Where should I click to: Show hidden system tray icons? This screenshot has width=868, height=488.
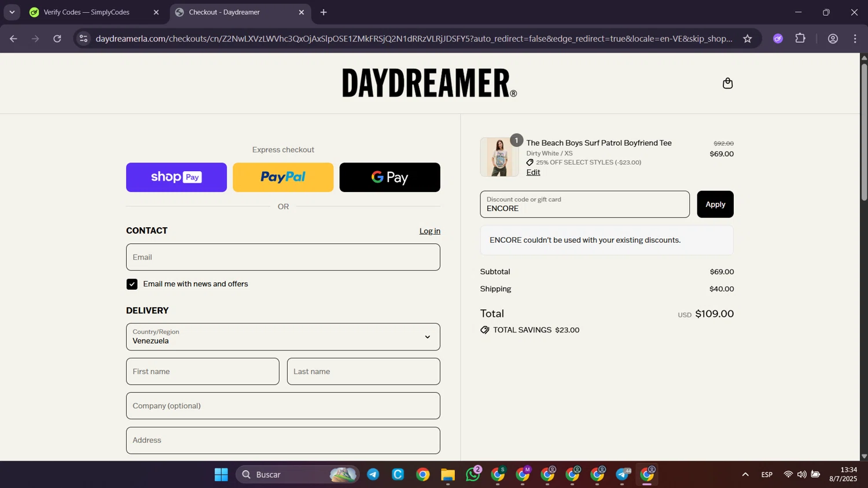coord(745,475)
